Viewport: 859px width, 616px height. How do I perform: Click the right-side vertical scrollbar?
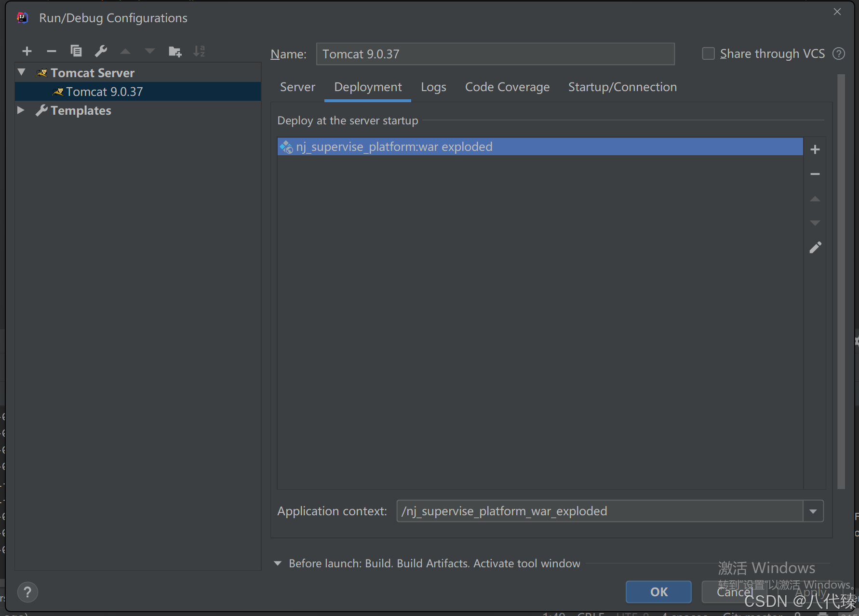[x=841, y=282]
